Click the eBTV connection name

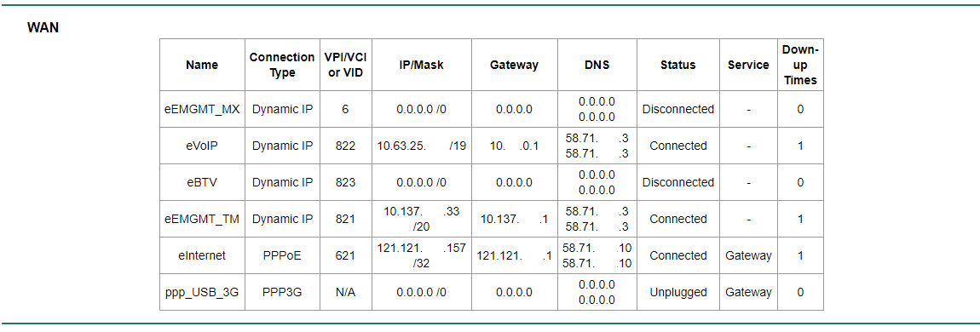202,182
